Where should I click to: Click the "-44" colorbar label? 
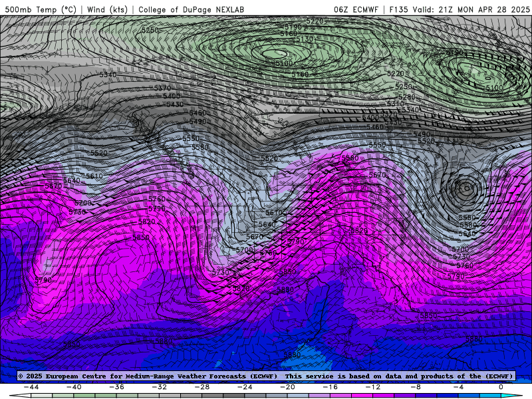point(31,387)
